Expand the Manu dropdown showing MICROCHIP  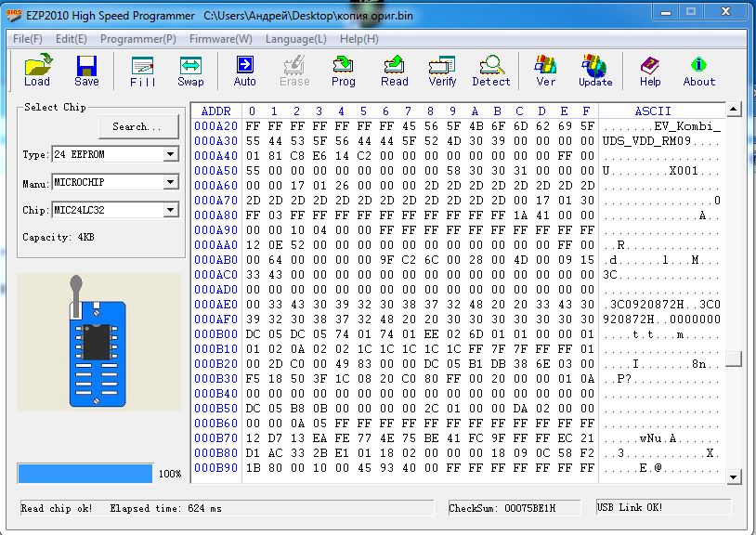pyautogui.click(x=170, y=182)
